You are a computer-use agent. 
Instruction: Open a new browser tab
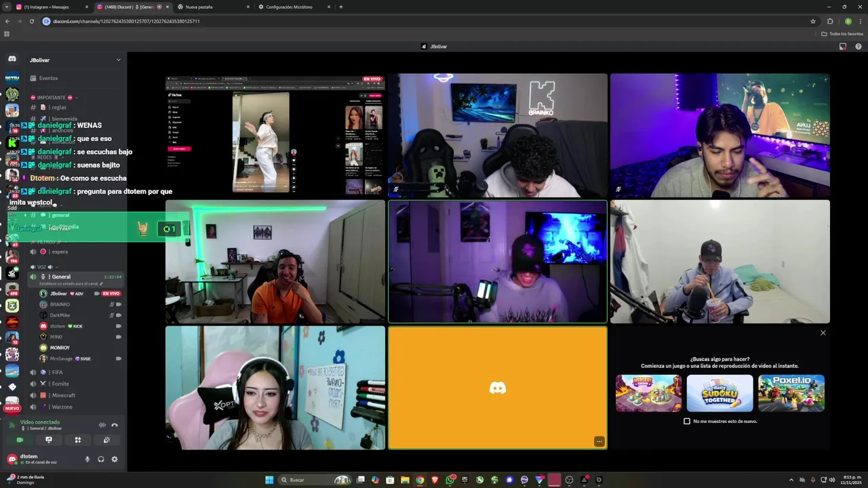coord(340,7)
